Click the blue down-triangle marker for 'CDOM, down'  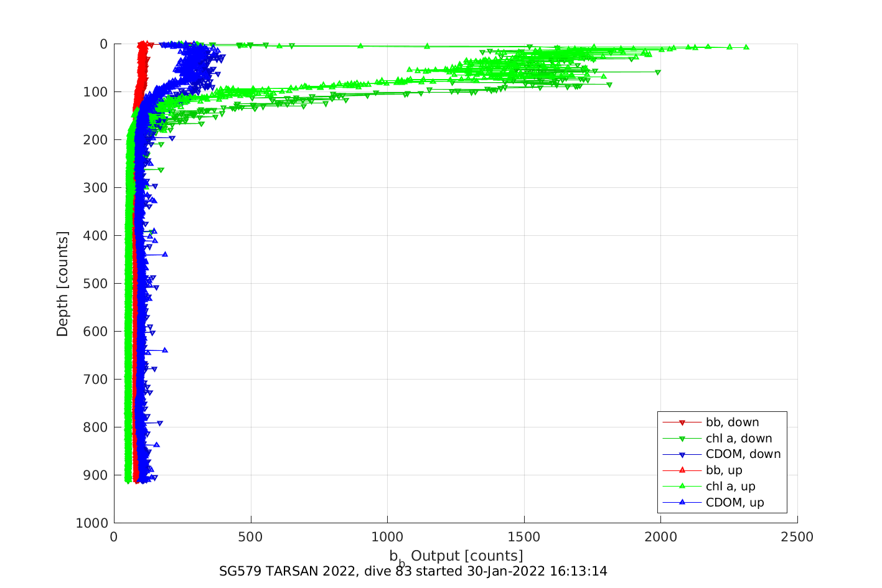[x=682, y=455]
